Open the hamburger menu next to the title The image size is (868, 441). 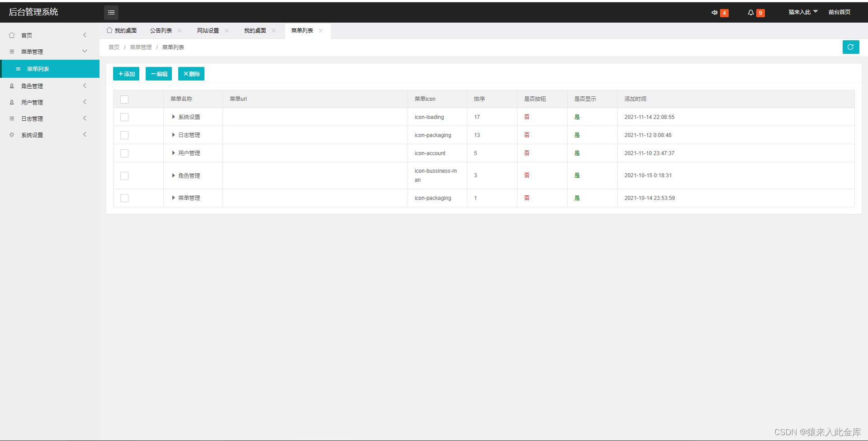[x=111, y=12]
